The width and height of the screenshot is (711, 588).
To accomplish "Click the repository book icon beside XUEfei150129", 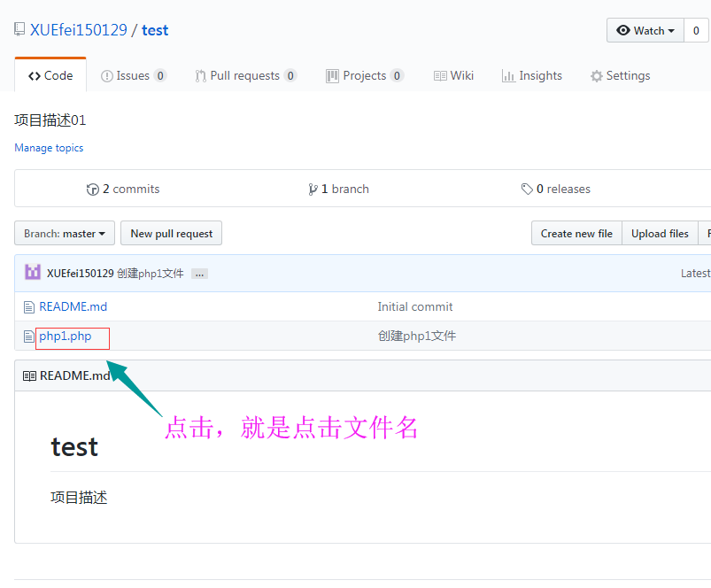I will 19,29.
